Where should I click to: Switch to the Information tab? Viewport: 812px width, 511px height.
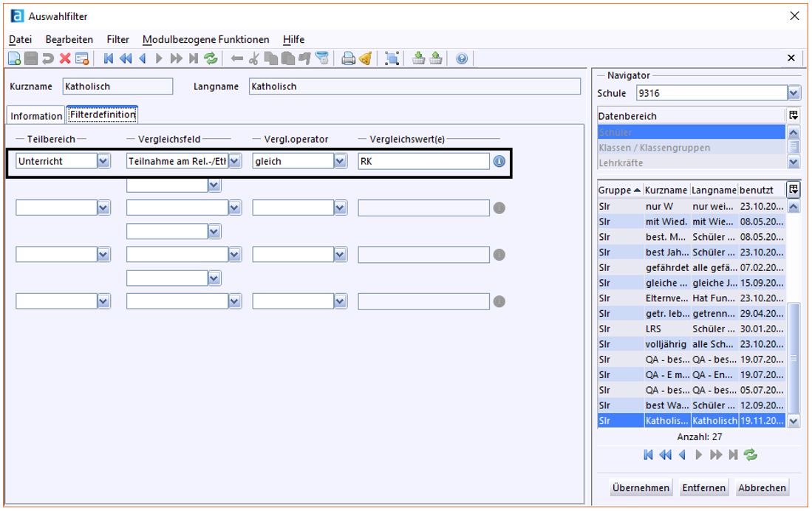(x=36, y=116)
